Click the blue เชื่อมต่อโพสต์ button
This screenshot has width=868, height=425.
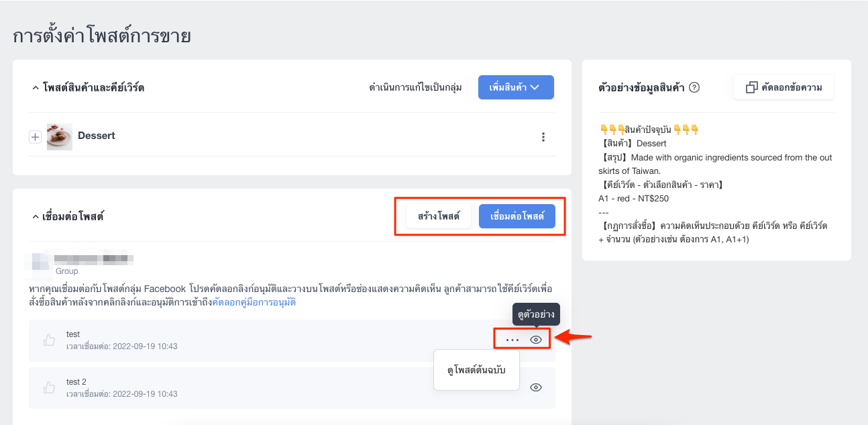tap(517, 216)
